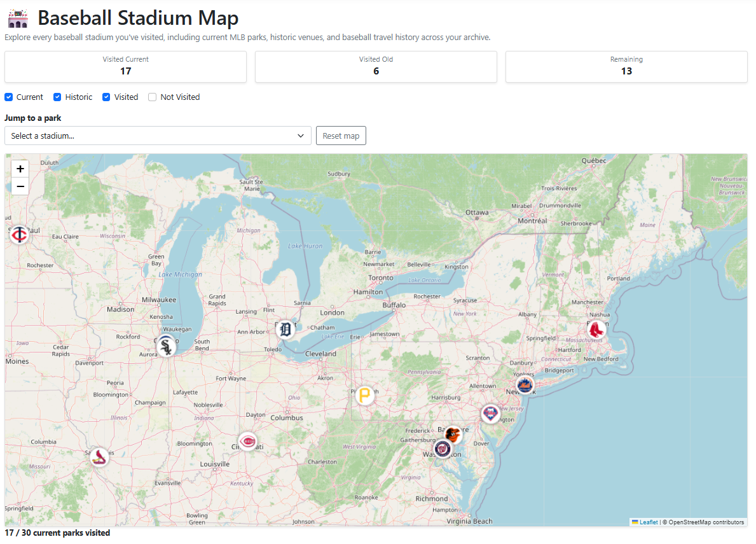
Task: Click the Minnesota Twins stadium marker
Action: coord(19,234)
